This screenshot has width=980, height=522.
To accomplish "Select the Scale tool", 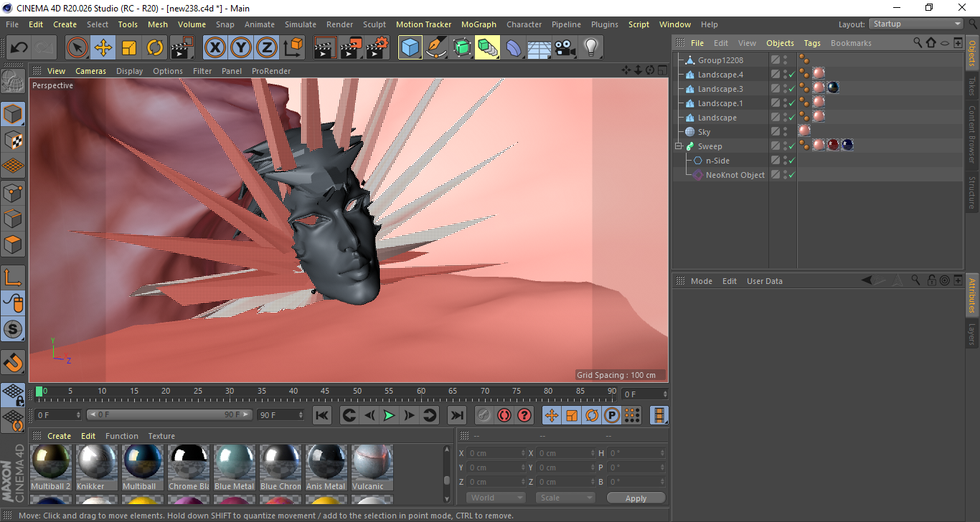I will [129, 48].
